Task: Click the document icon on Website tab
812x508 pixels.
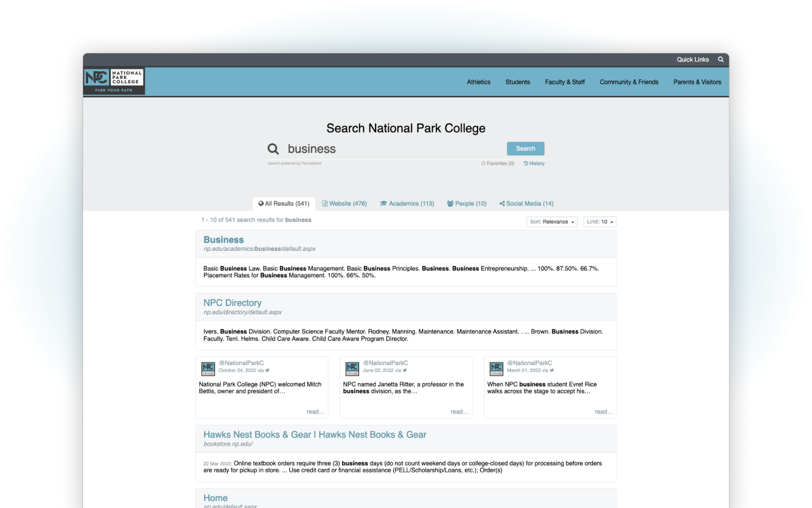Action: click(325, 204)
